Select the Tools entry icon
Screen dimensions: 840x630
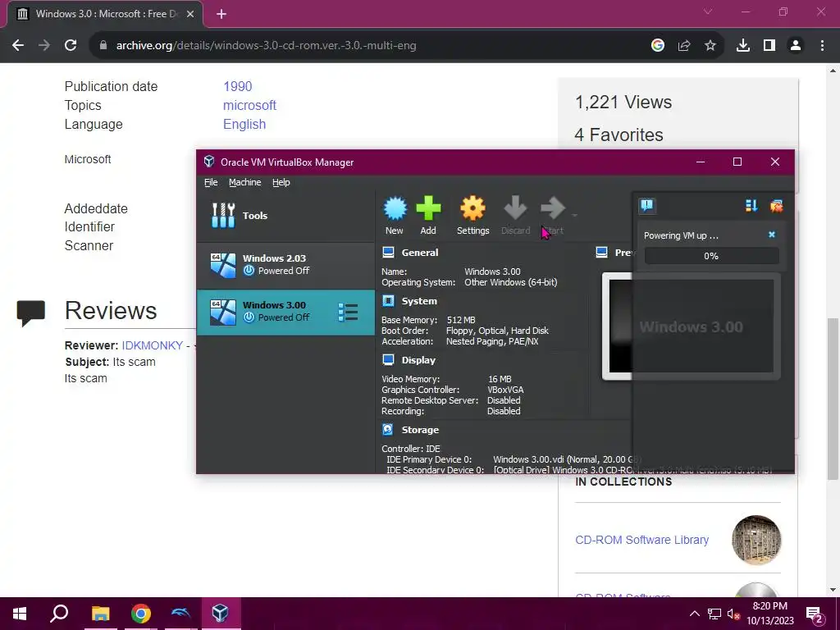(x=223, y=216)
